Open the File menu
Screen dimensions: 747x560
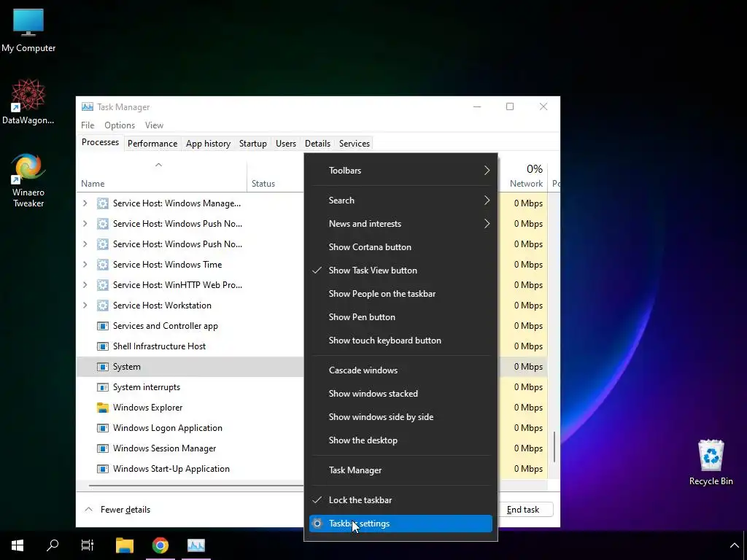[88, 125]
